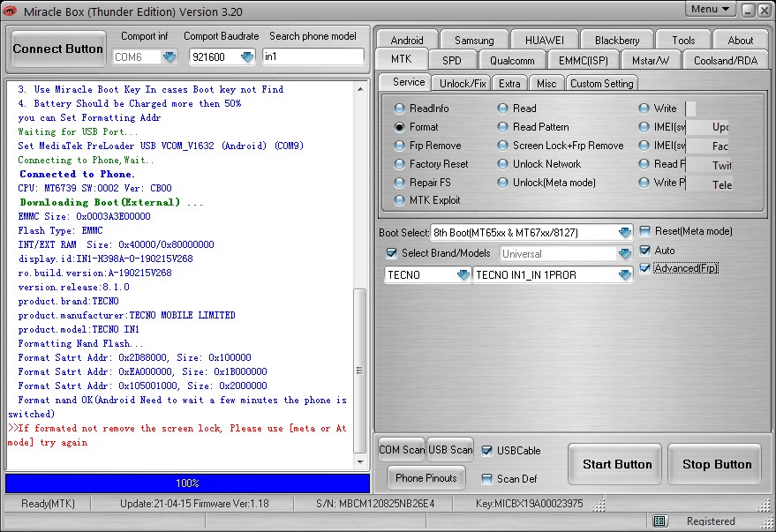Switch to the Qualcomm tab
The height and width of the screenshot is (532, 776).
(x=512, y=61)
